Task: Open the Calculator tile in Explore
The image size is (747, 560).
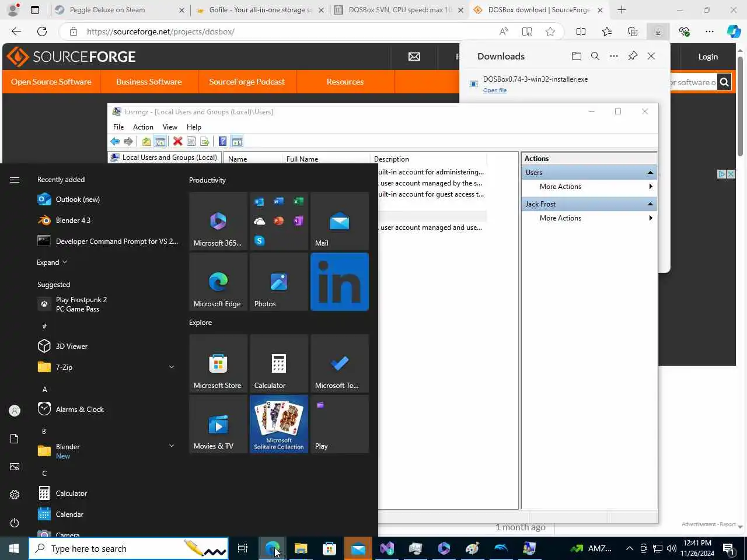Action: tap(279, 363)
